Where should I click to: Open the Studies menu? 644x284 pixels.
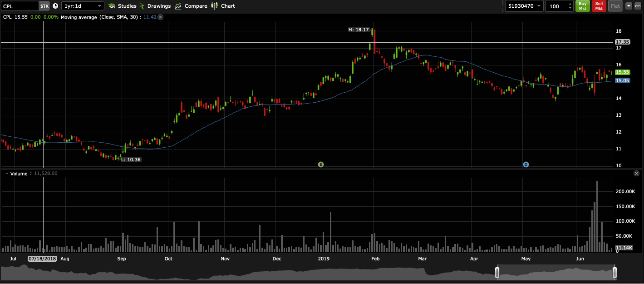coord(127,6)
